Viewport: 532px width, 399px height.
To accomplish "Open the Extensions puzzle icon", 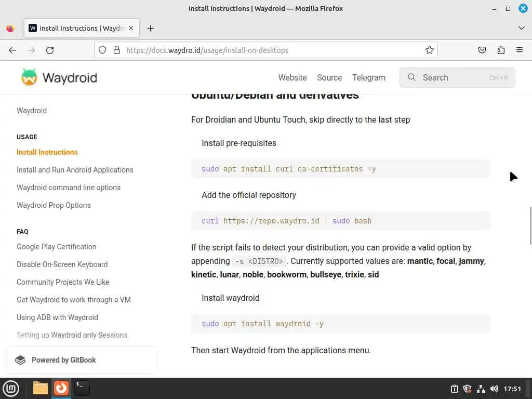I will point(501,50).
